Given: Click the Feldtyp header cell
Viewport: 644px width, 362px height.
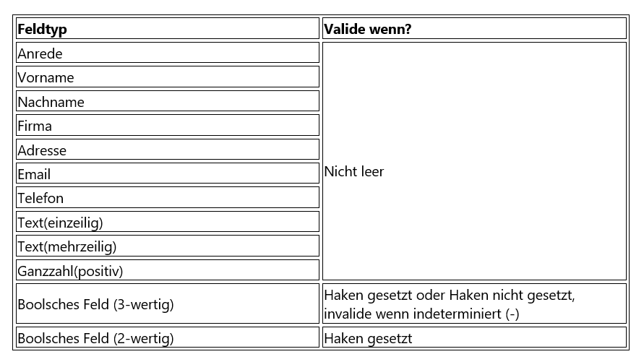Looking at the screenshot, I should (167, 29).
